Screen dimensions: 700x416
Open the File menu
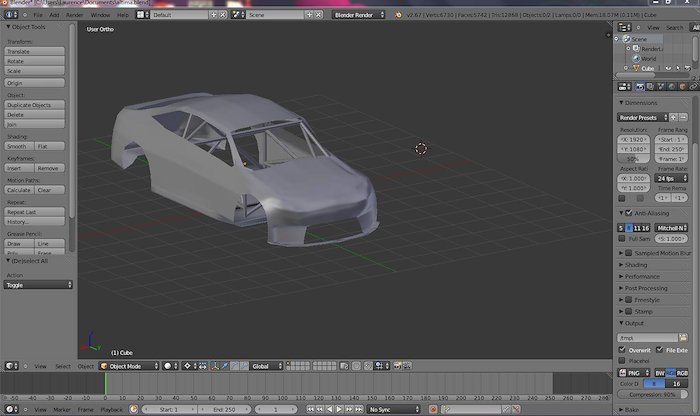coord(37,16)
